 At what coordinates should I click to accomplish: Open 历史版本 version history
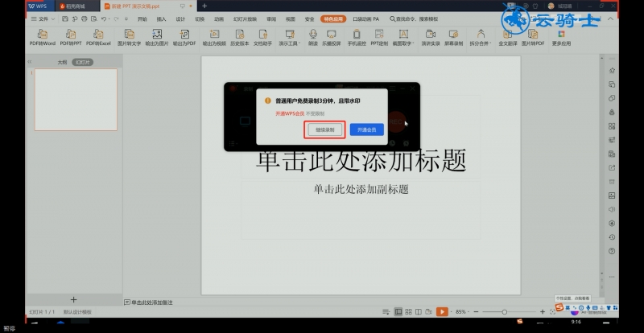coord(239,37)
